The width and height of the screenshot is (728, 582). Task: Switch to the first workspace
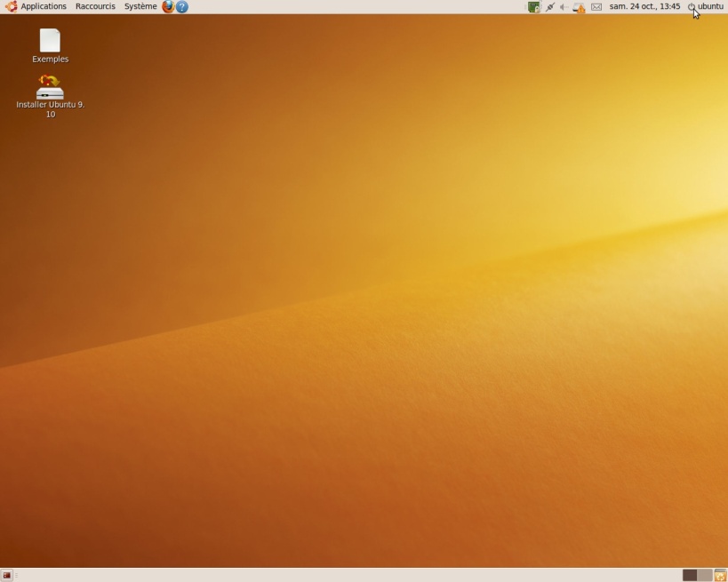tap(690, 575)
